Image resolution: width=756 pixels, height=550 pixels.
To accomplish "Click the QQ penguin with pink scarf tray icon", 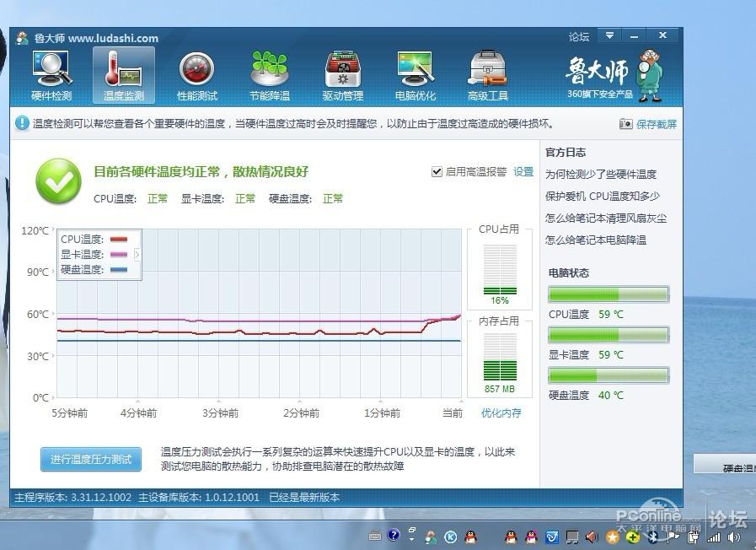I will click(531, 537).
